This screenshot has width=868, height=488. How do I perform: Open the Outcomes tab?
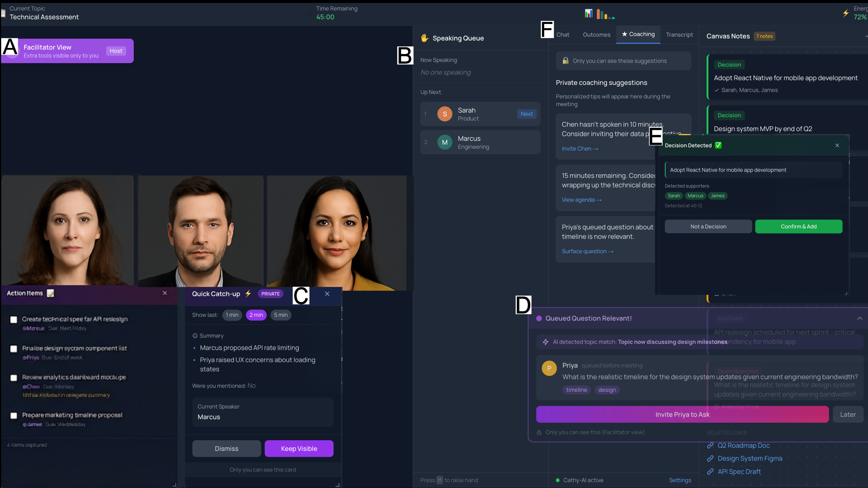(x=597, y=35)
